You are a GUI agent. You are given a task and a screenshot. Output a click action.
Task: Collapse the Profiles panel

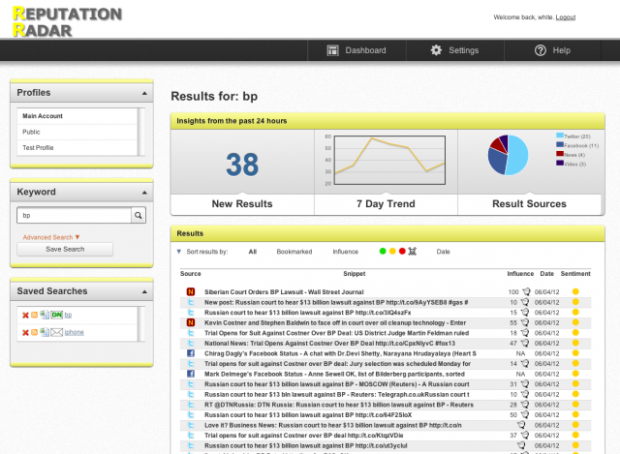(144, 93)
